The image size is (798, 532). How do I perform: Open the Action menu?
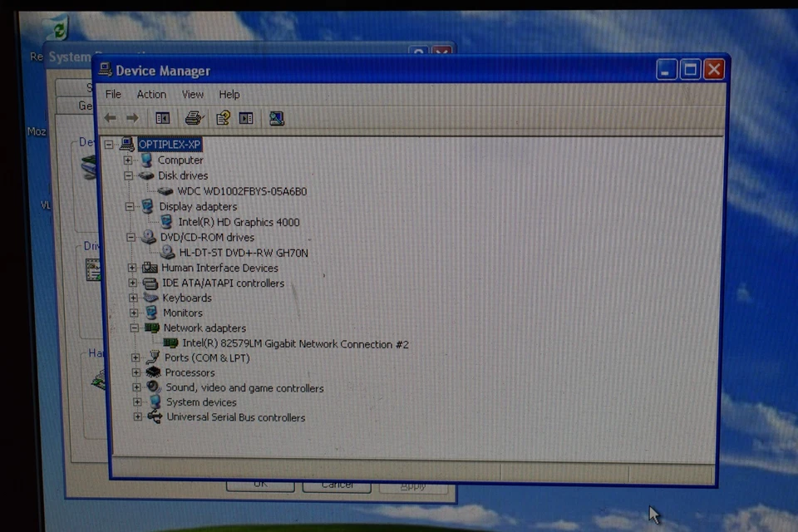(x=151, y=94)
